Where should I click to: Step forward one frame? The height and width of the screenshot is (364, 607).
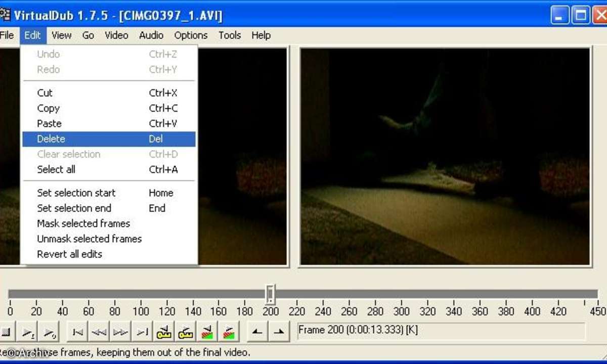tap(120, 332)
